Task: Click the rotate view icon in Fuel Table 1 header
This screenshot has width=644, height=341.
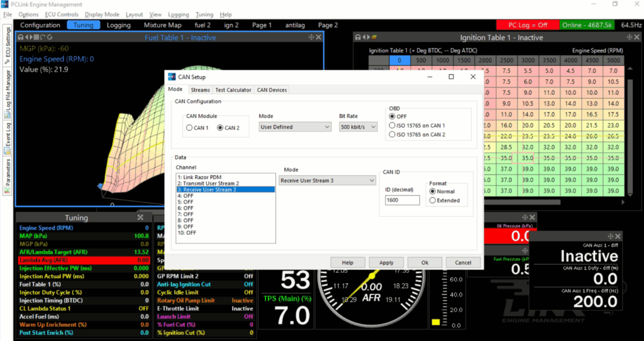Action: [x=42, y=37]
